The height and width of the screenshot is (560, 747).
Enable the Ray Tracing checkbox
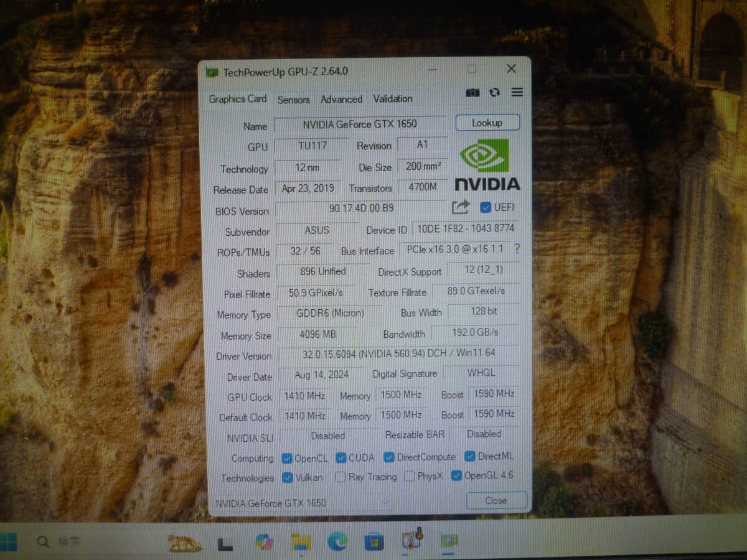pos(341,477)
